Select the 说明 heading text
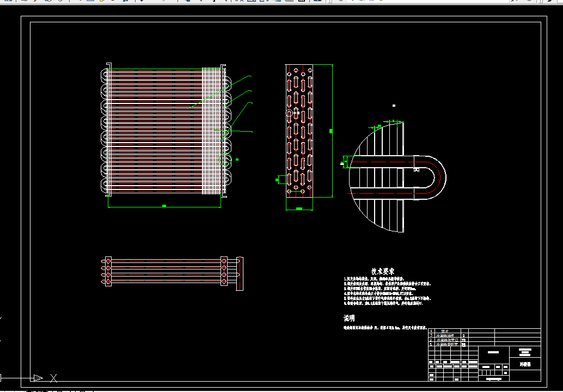Screen dimensions: 563x392 [x=349, y=318]
